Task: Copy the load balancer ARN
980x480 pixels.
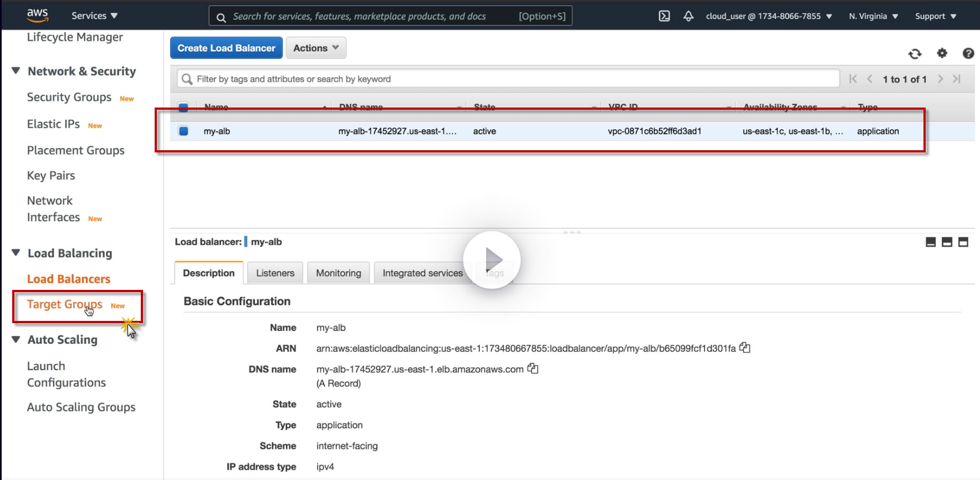Action: (745, 348)
